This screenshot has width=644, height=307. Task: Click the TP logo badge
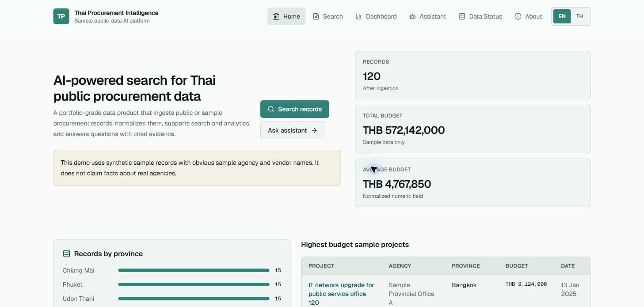[61, 16]
